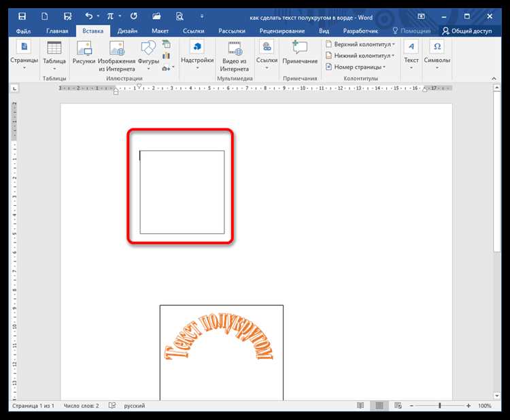This screenshot has height=420, width=510.
Task: Insert a SmartArt graphic icon
Action: point(167,44)
